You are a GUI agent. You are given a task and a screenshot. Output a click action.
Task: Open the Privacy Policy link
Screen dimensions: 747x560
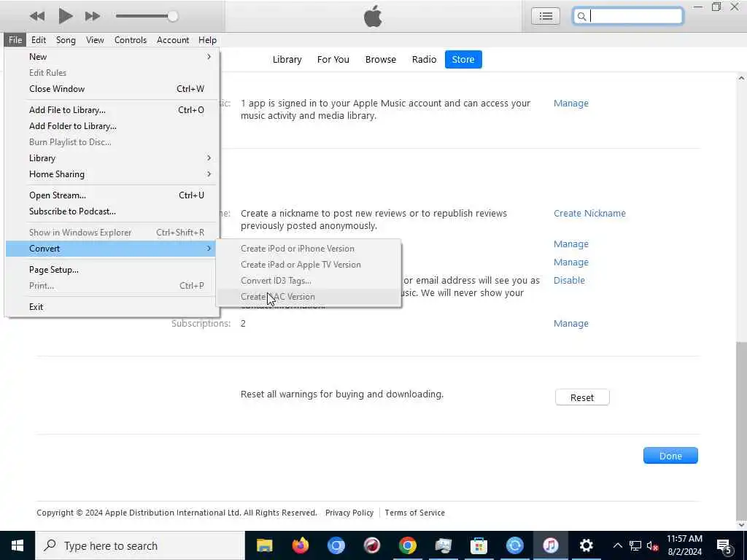(x=349, y=513)
